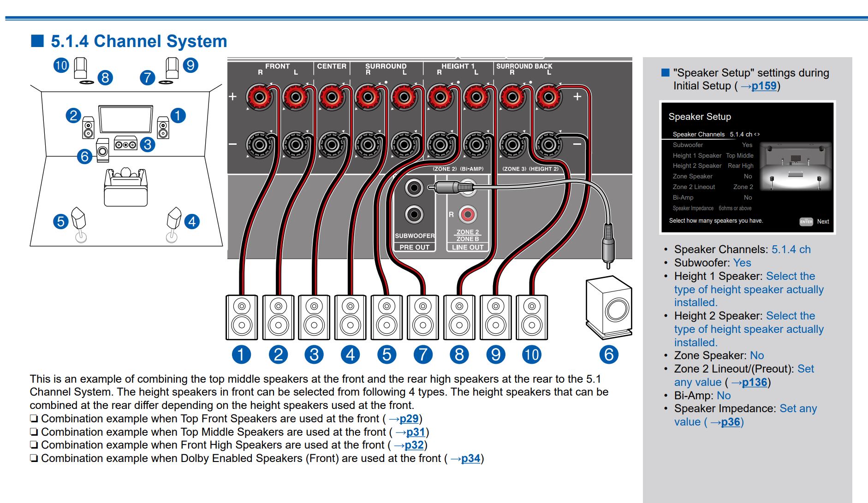
Task: Choose the Height 2 Speaker Rear High setting
Action: pyautogui.click(x=713, y=166)
